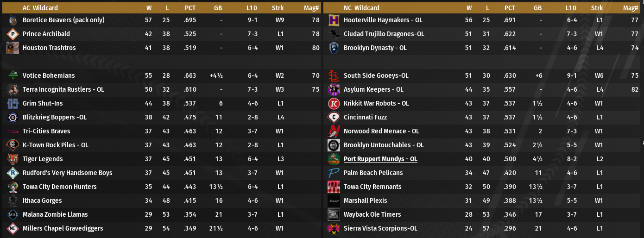The width and height of the screenshot is (644, 238).
Task: Click the Palm Beach Pelicans logo
Action: [x=334, y=173]
